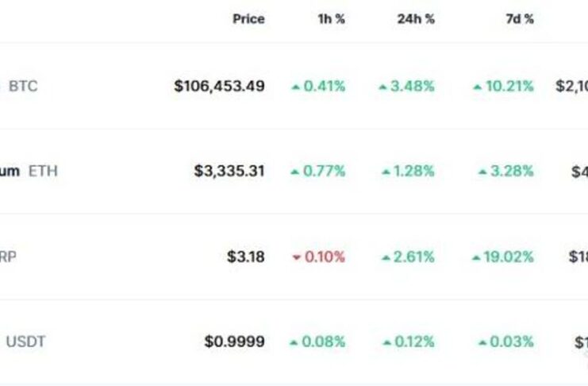Click Ethereum price $3,335.31
Screen dimensions: 588x386
pyautogui.click(x=229, y=172)
